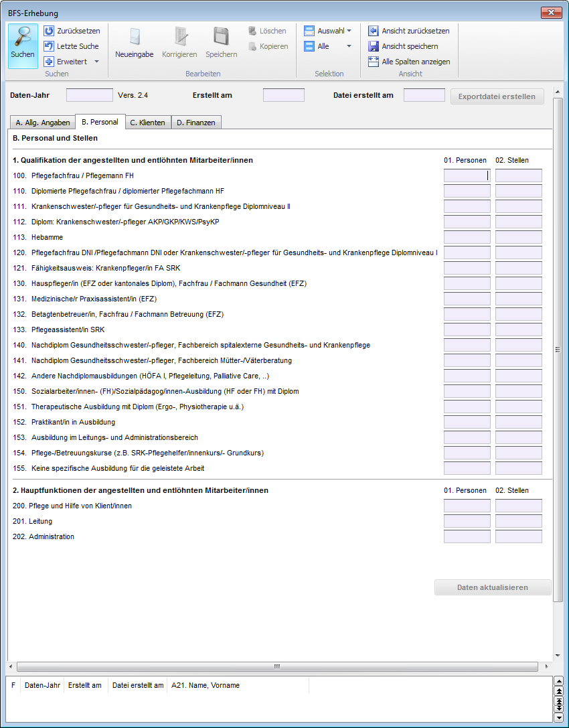Image resolution: width=569 pixels, height=728 pixels.
Task: Click Neueingabe to create a record
Action: coord(135,43)
